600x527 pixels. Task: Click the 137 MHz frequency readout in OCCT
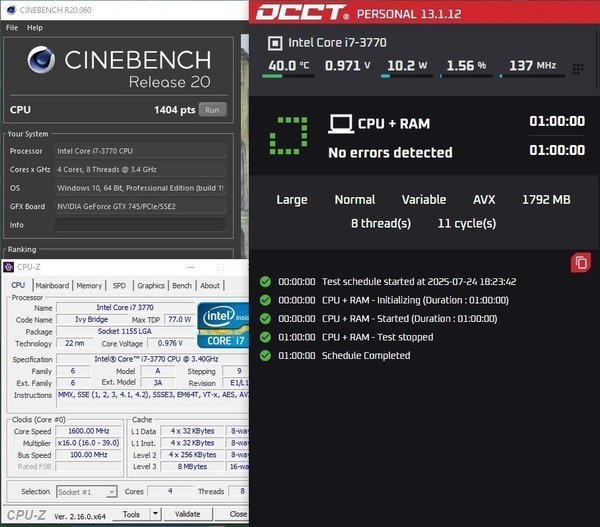pyautogui.click(x=532, y=65)
